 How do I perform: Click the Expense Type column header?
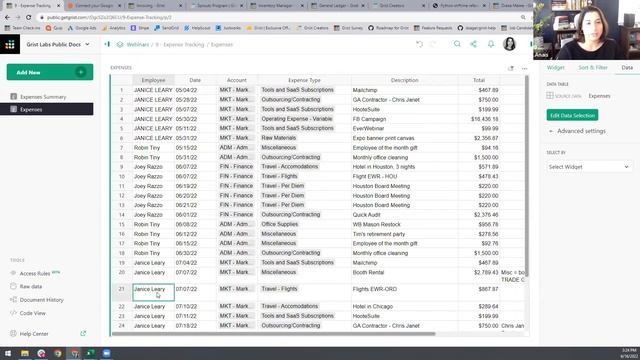[304, 80]
